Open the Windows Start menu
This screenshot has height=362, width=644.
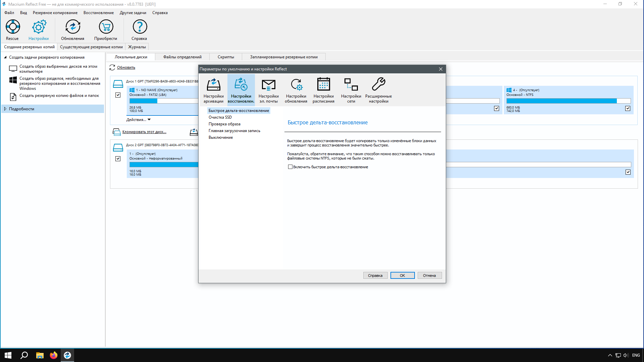click(x=8, y=355)
